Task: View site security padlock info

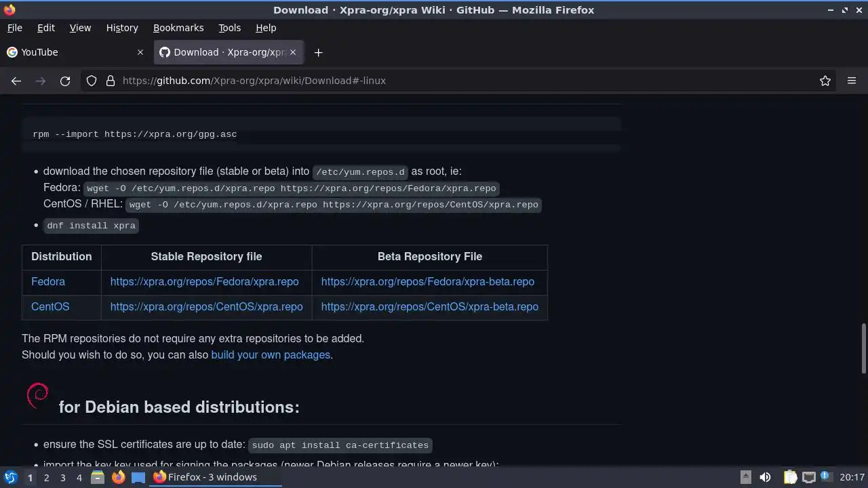Action: coord(111,81)
